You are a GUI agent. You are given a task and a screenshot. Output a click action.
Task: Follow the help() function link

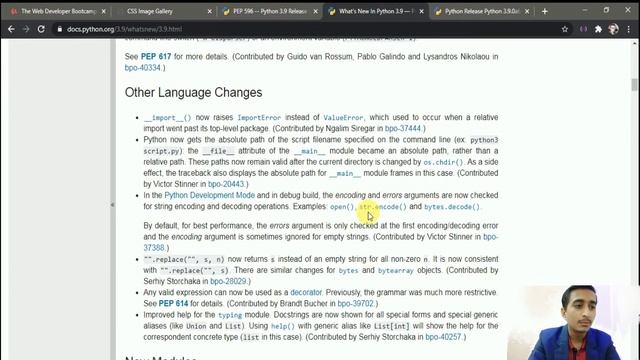point(282,326)
